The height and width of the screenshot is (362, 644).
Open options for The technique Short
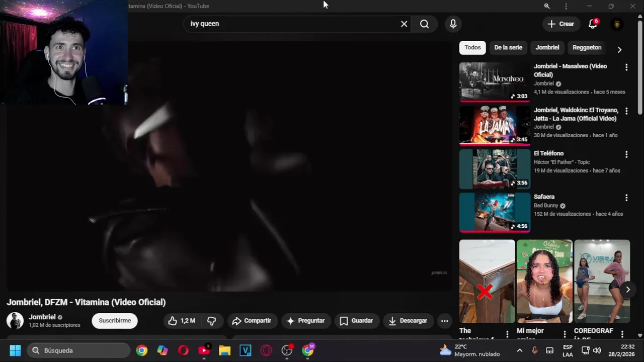coord(507,334)
